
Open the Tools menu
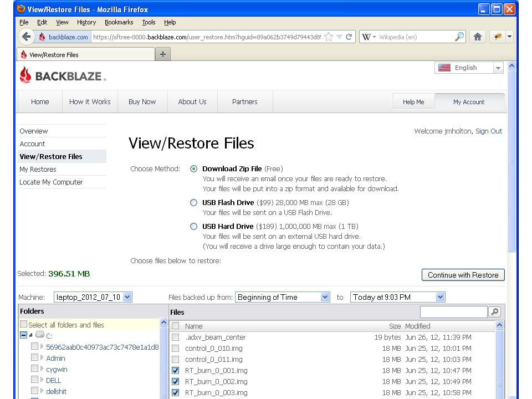point(149,22)
